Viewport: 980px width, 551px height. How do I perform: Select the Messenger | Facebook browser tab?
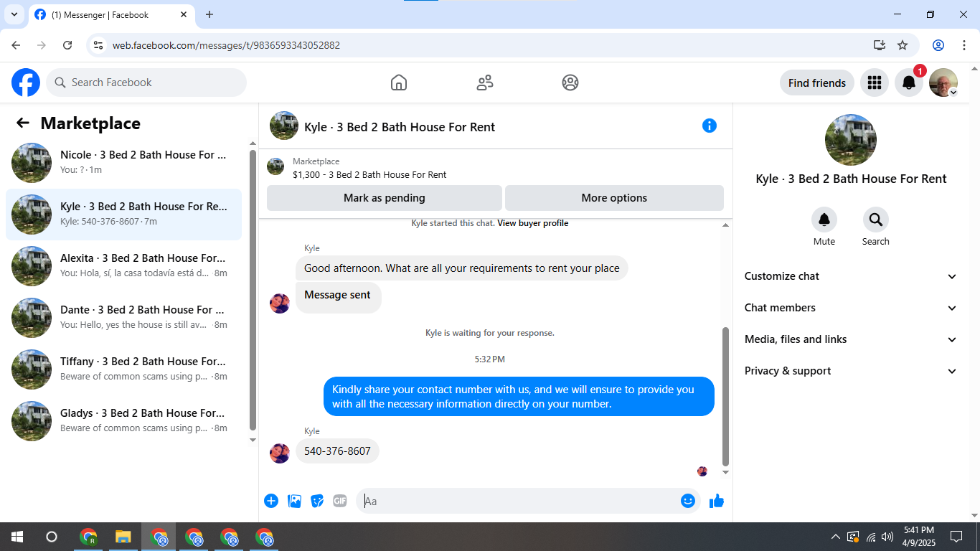tap(111, 14)
